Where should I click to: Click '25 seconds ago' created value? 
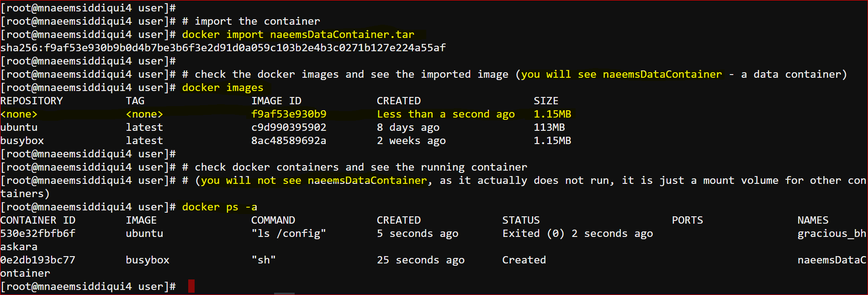click(x=421, y=260)
